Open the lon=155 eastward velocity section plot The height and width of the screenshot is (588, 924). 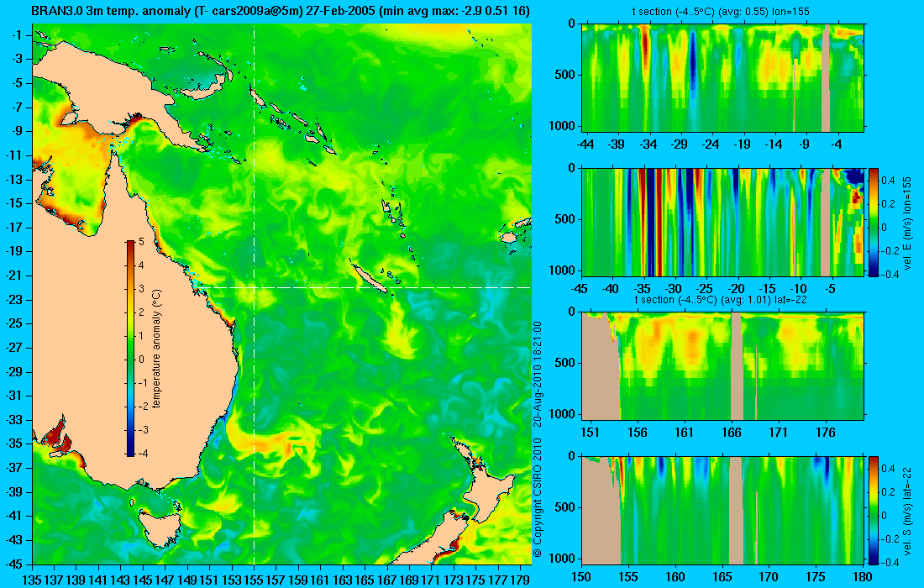(x=723, y=222)
